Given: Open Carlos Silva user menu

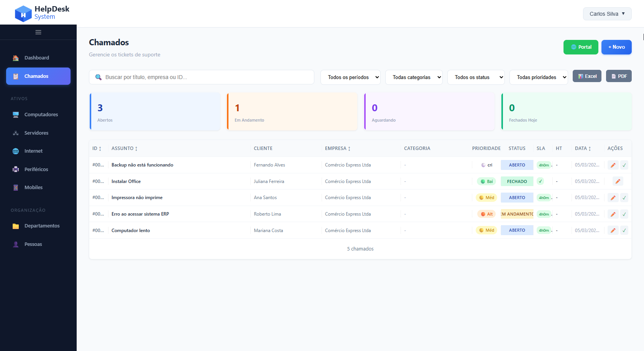Looking at the screenshot, I should tap(607, 14).
